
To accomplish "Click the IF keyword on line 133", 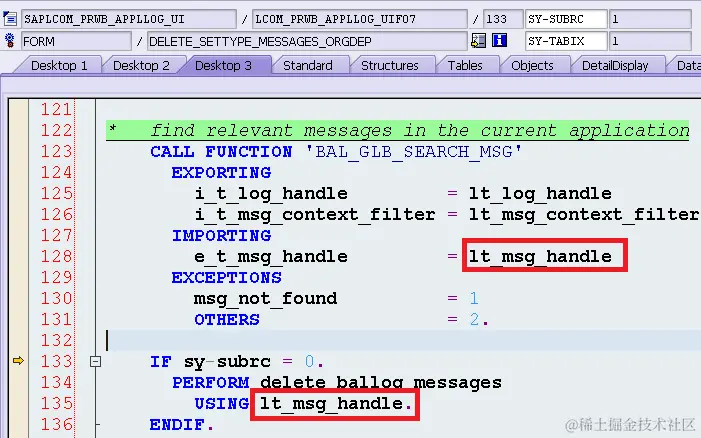I will click(x=160, y=361).
